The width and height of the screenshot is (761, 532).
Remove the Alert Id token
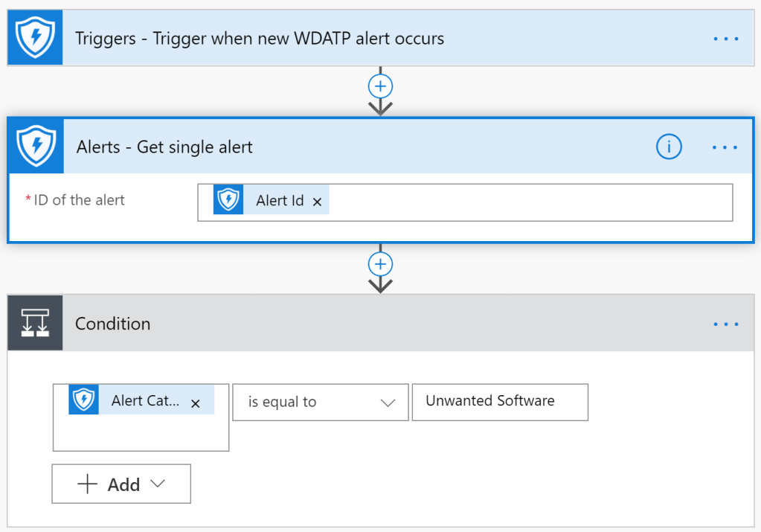(x=317, y=202)
